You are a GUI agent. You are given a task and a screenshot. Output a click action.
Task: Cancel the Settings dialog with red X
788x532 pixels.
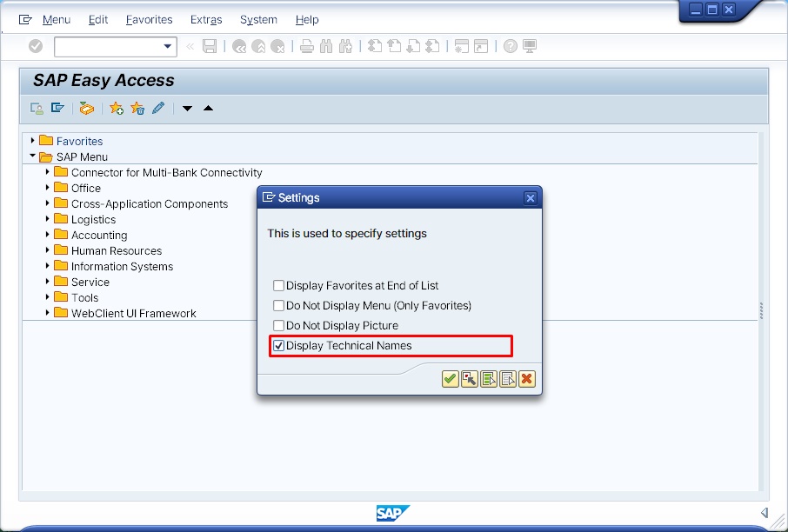coord(527,379)
